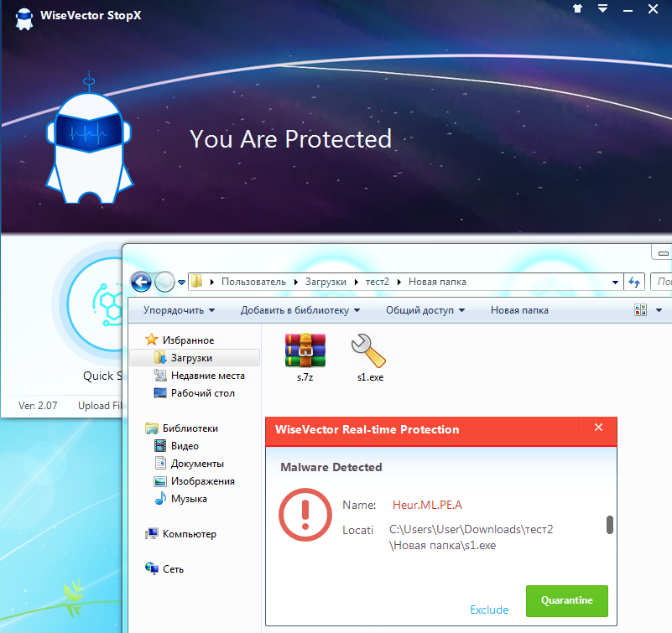Viewport: 672px width, 633px height.
Task: Expand arrow after Пользователь breadcrumb
Action: point(295,283)
